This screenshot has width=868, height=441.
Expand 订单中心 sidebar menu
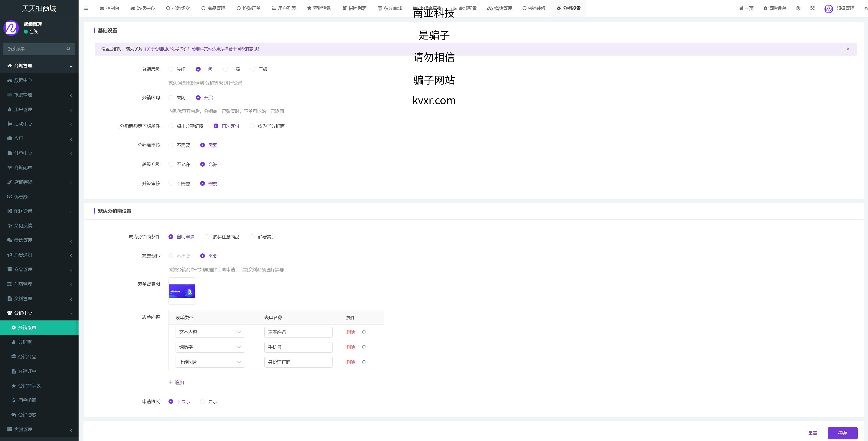(39, 153)
